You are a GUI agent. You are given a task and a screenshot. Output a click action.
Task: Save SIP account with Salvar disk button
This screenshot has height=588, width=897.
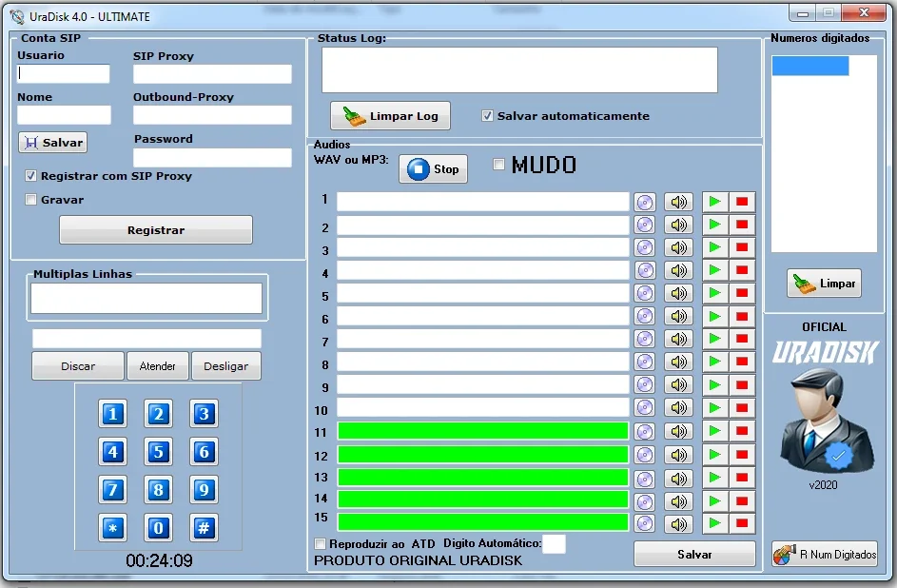pos(52,143)
